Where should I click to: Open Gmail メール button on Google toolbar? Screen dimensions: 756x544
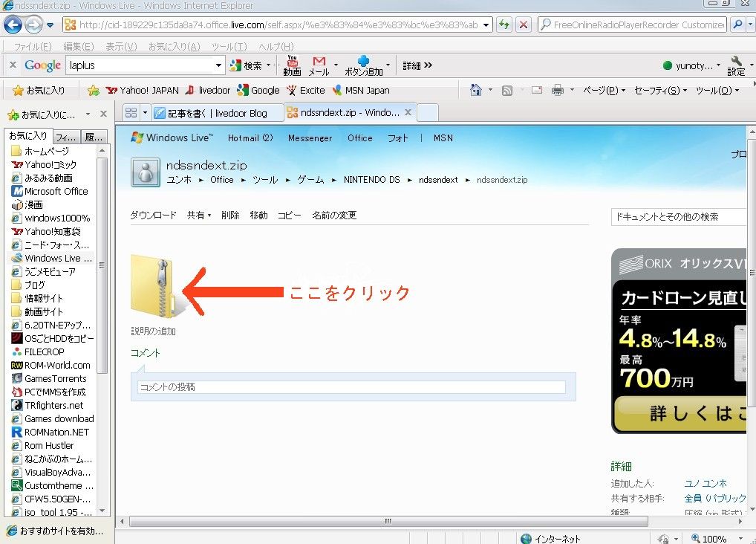click(319, 65)
